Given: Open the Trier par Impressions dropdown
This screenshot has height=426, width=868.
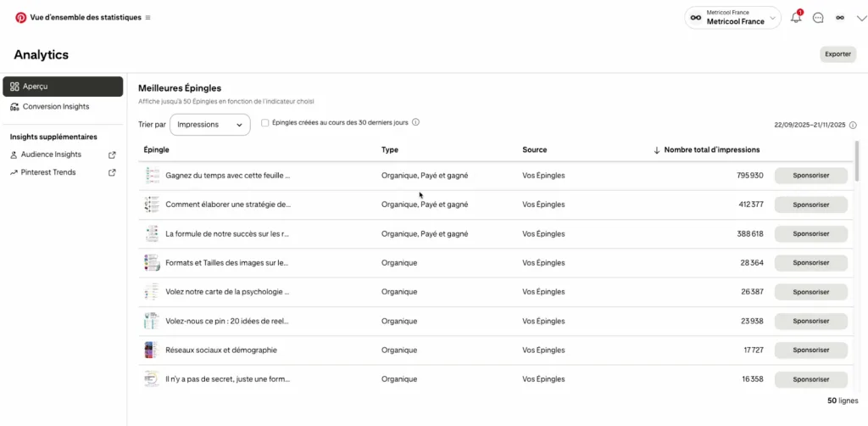Looking at the screenshot, I should (209, 125).
